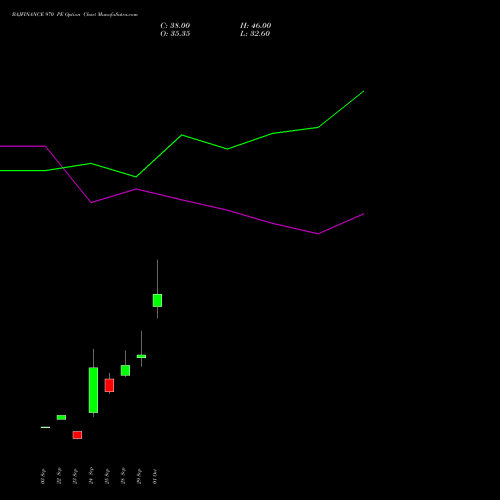This screenshot has width=500, height=500.
Task: Click the tallest green candlestick body
Action: click(x=93, y=390)
